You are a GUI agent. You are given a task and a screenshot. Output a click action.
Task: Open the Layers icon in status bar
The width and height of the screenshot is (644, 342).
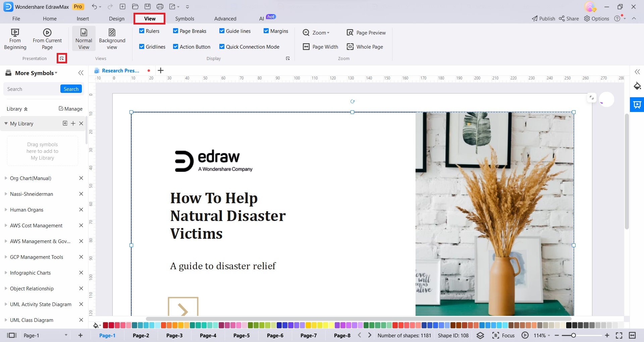(480, 335)
